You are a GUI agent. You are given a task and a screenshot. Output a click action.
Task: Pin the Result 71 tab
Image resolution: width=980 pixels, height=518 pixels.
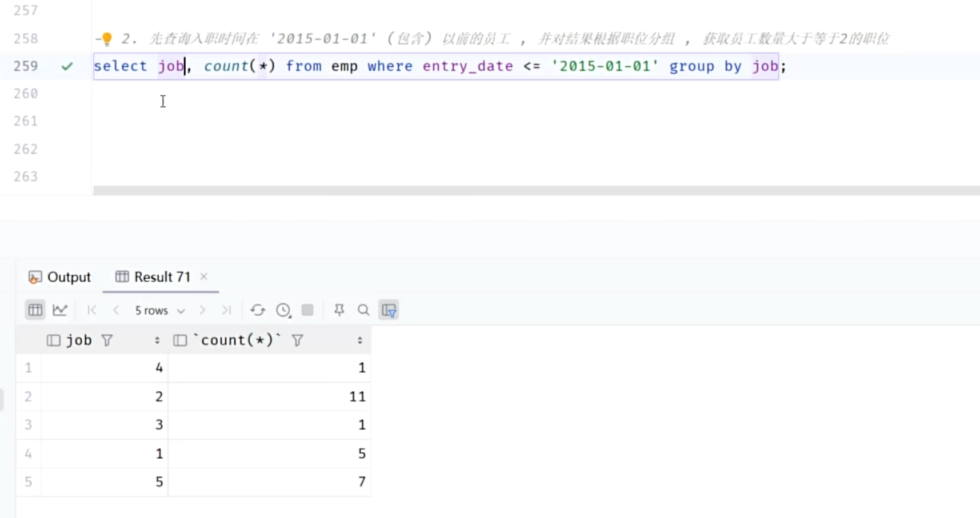pyautogui.click(x=339, y=310)
